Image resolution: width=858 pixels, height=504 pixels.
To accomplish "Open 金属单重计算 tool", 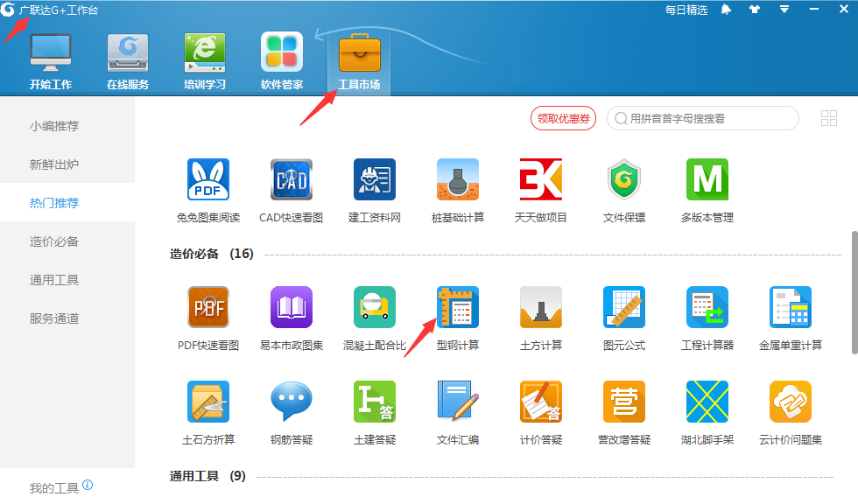I will pos(790,307).
